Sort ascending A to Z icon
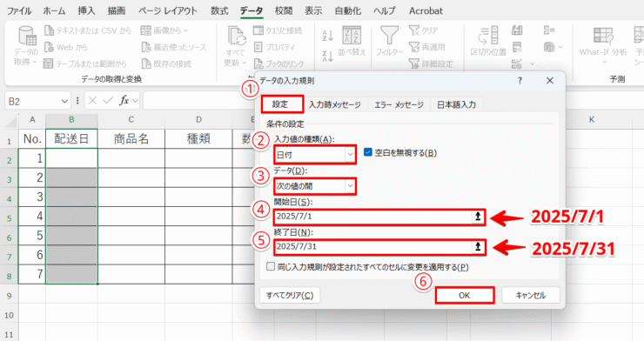Image resolution: width=644 pixels, height=341 pixels. (x=328, y=36)
